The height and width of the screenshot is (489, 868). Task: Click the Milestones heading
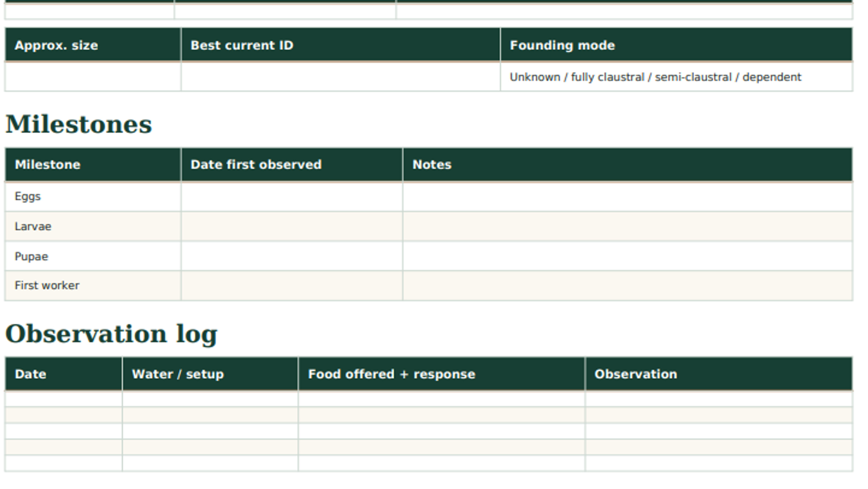point(78,124)
